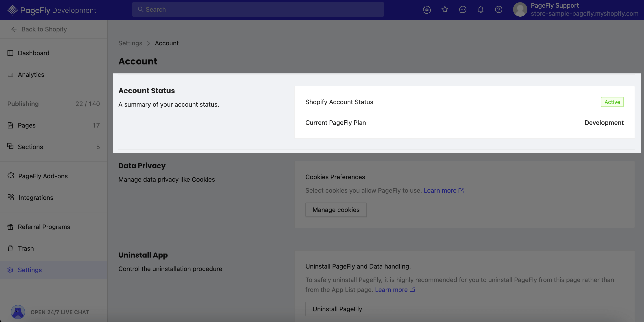The width and height of the screenshot is (644, 322).
Task: Click the Analytics chart icon
Action: point(10,75)
